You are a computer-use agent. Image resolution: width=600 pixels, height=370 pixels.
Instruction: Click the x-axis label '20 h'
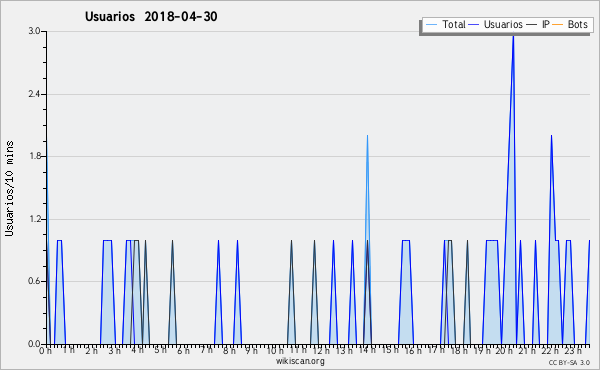(x=504, y=351)
